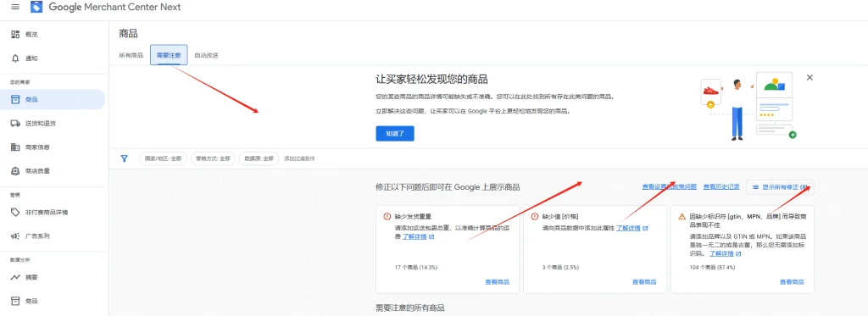Open 查看历史记录 link

point(721,187)
